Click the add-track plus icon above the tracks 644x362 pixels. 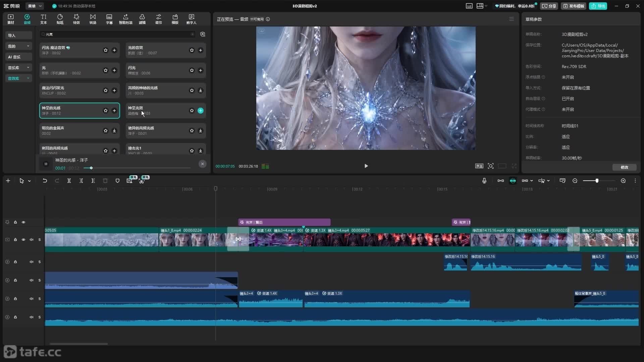8,181
